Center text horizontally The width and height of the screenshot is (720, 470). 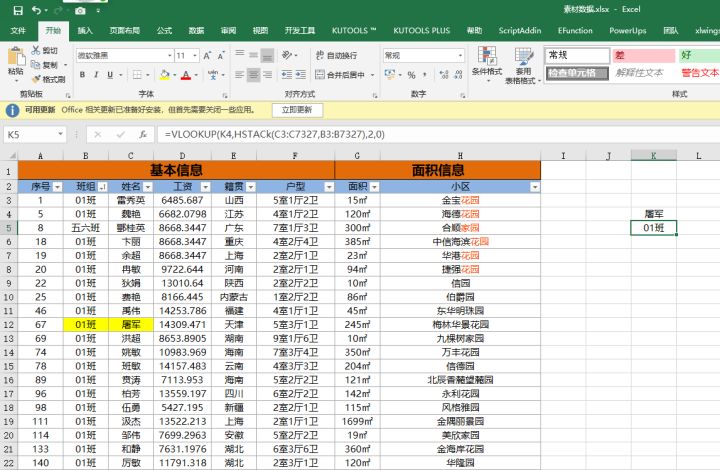[x=253, y=74]
